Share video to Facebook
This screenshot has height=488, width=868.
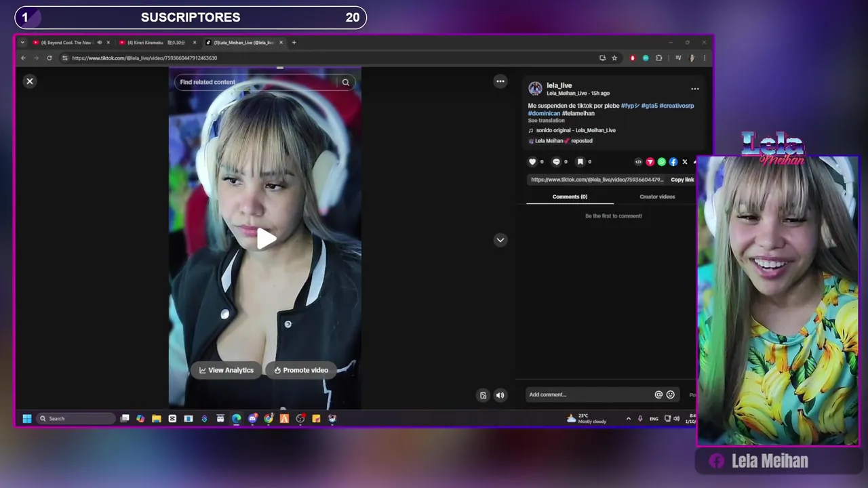point(673,162)
